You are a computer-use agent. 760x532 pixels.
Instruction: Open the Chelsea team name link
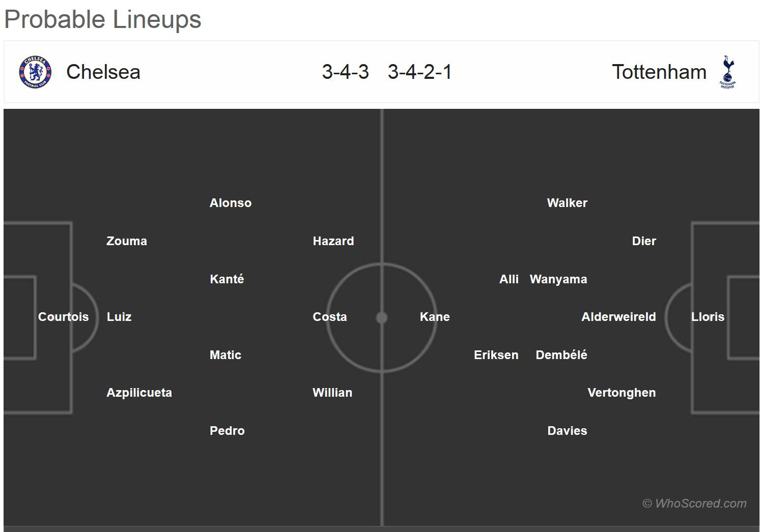[103, 72]
